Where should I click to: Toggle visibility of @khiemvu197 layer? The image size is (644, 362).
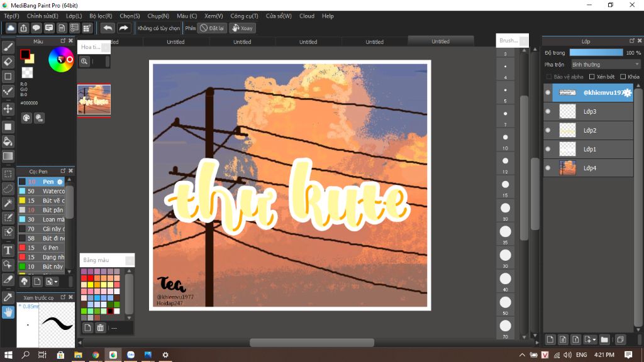point(548,93)
